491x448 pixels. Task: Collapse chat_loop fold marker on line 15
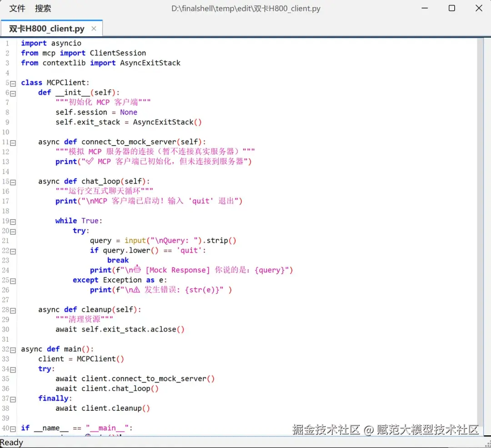coord(13,182)
